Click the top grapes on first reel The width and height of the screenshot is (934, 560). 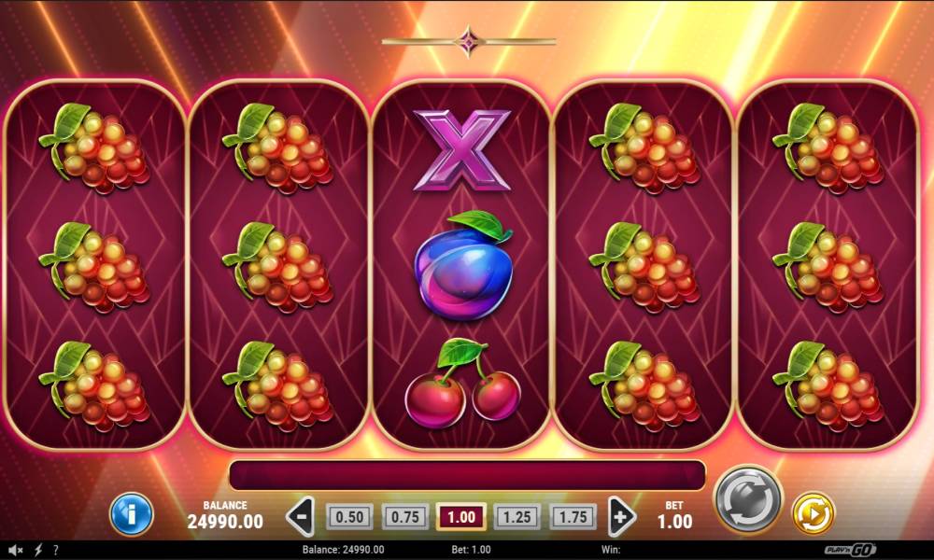[x=94, y=148]
